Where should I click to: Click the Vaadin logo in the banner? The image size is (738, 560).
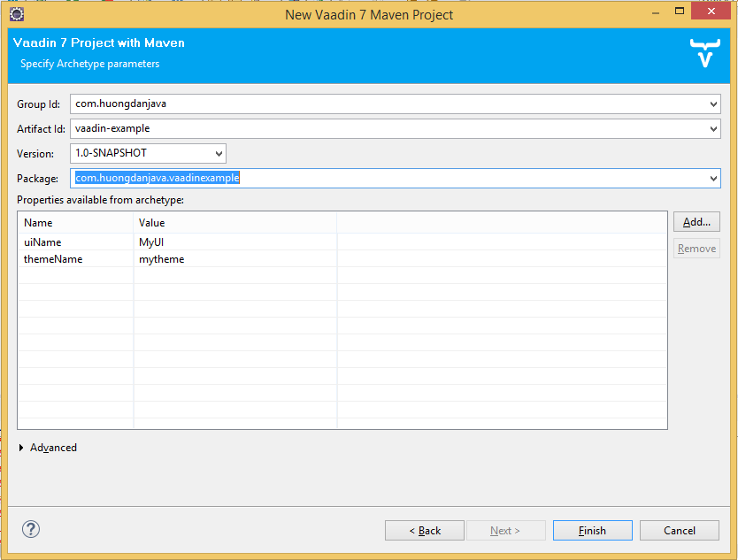[704, 53]
